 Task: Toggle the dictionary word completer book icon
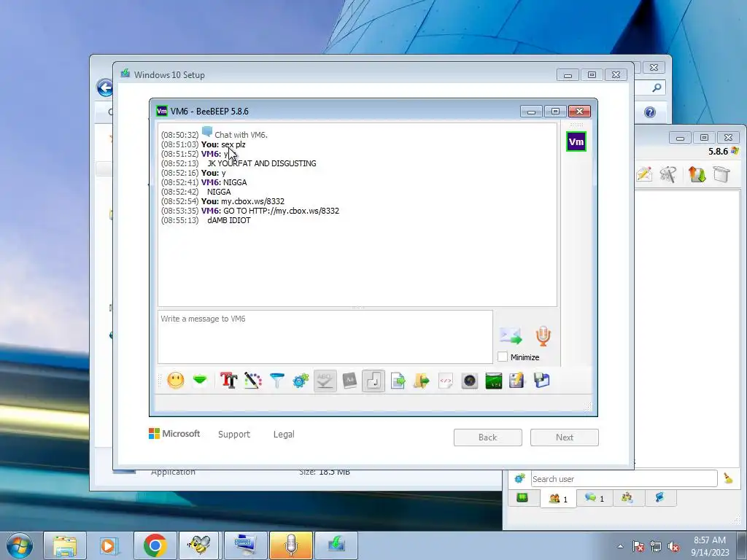[349, 381]
